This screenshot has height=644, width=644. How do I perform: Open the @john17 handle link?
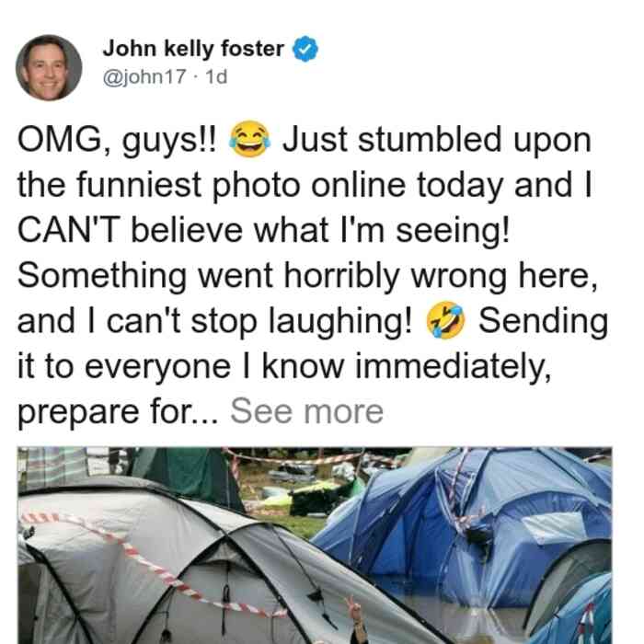144,76
